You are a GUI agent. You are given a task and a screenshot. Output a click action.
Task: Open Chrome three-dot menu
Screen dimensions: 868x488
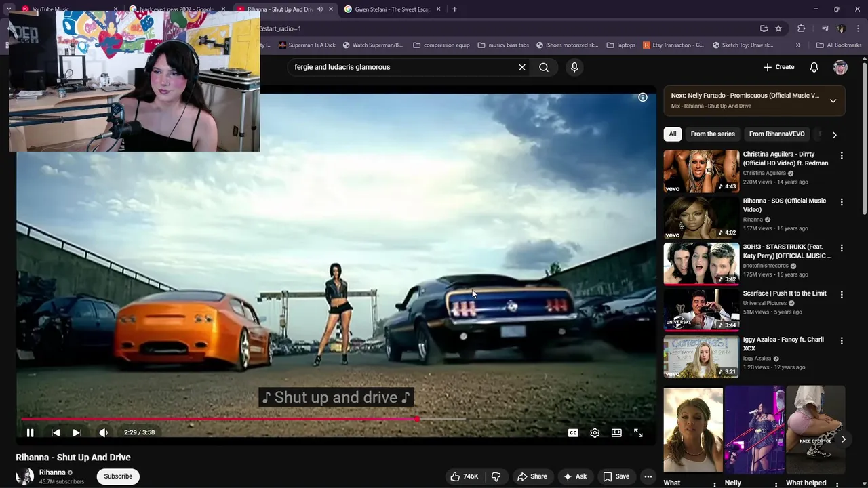tap(858, 28)
